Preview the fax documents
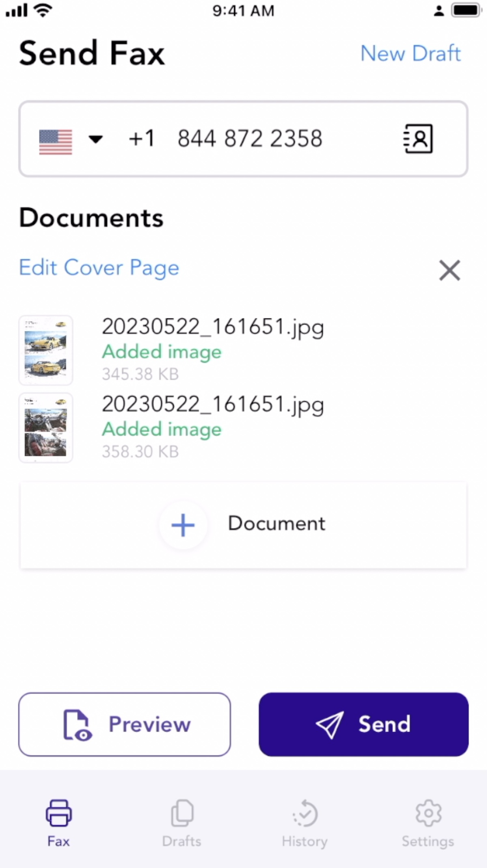This screenshot has height=868, width=487. click(x=125, y=724)
